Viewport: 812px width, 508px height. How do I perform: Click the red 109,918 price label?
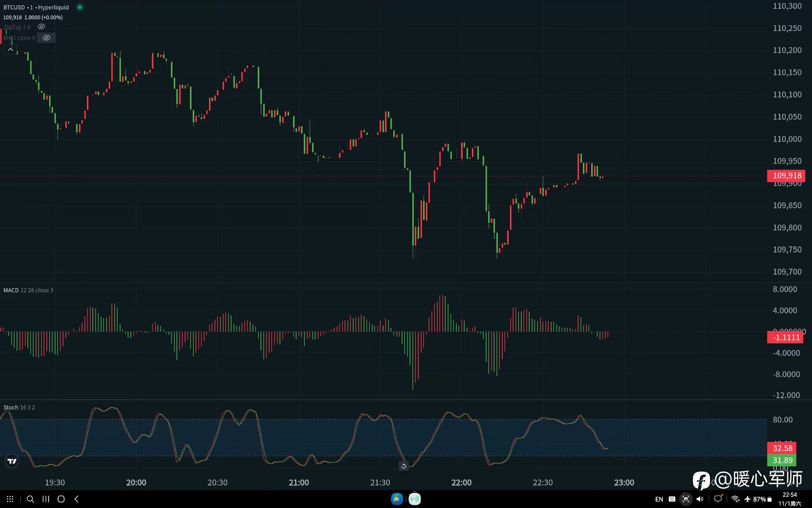coord(786,175)
